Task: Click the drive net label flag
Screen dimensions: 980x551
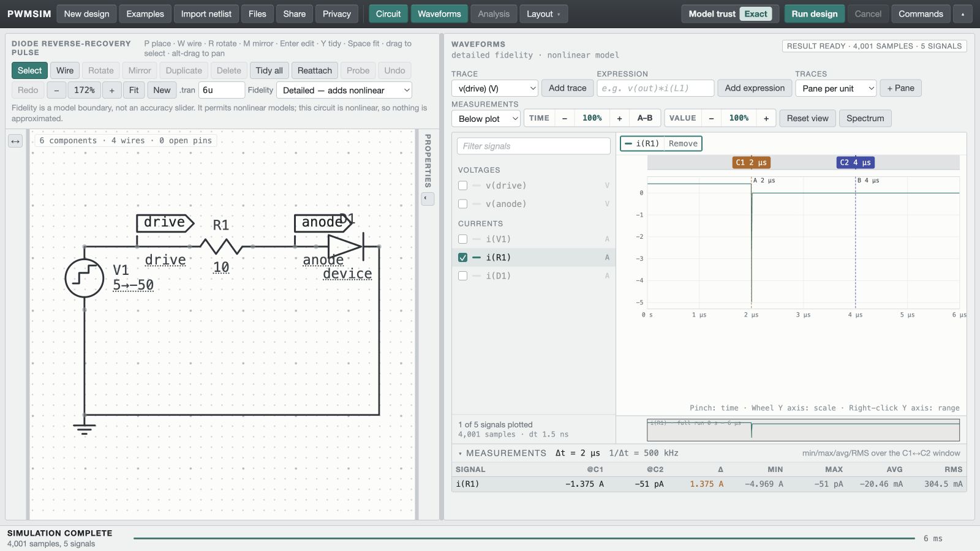Action: click(x=165, y=223)
